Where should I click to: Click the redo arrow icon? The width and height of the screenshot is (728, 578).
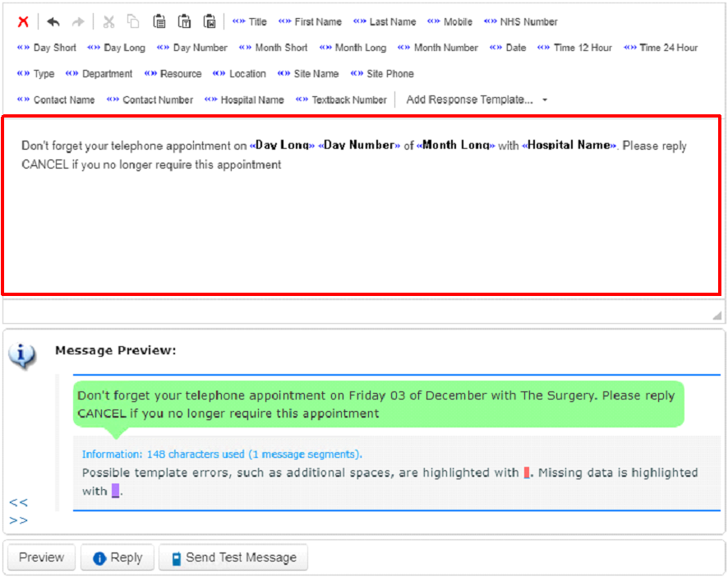pyautogui.click(x=78, y=22)
